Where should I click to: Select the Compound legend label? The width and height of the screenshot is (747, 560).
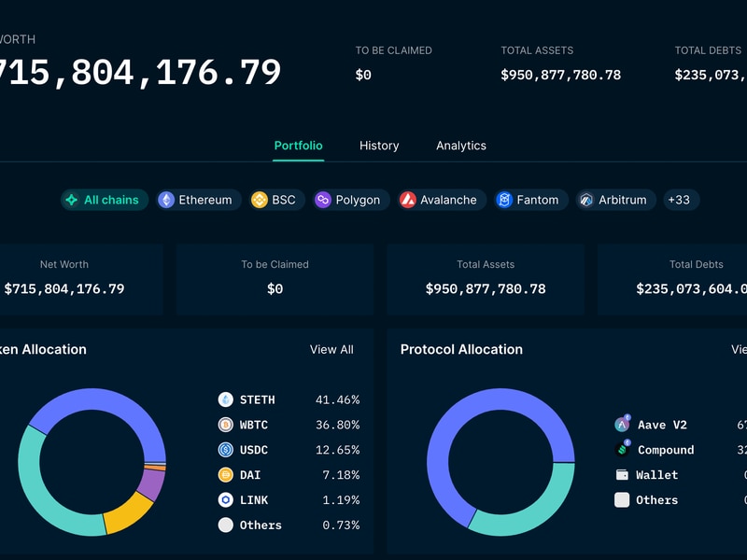pyautogui.click(x=666, y=450)
